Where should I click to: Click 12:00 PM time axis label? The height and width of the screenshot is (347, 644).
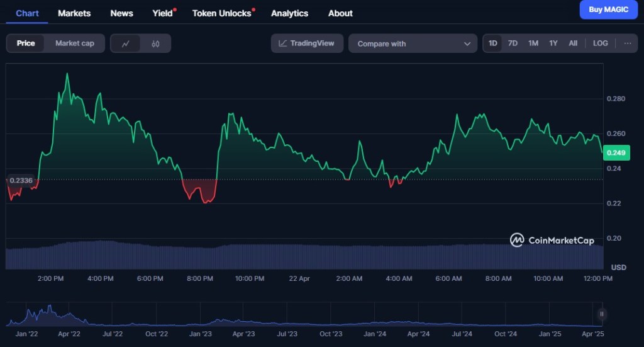[597, 279]
